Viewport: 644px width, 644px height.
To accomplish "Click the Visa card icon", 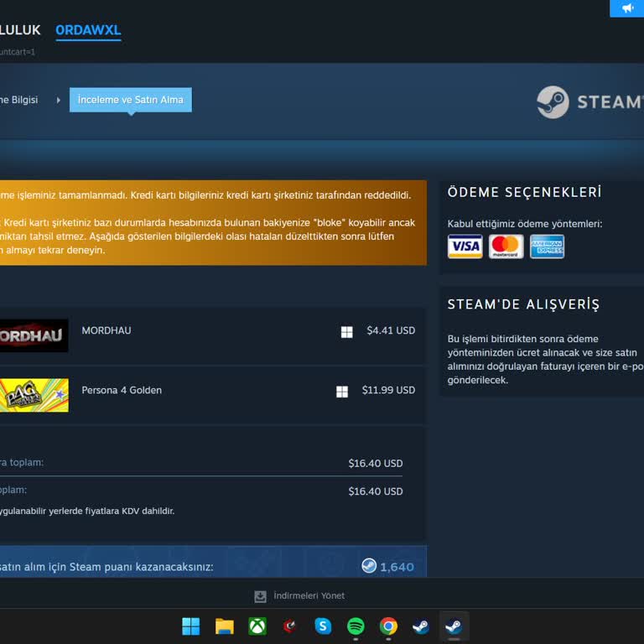I will pos(465,247).
